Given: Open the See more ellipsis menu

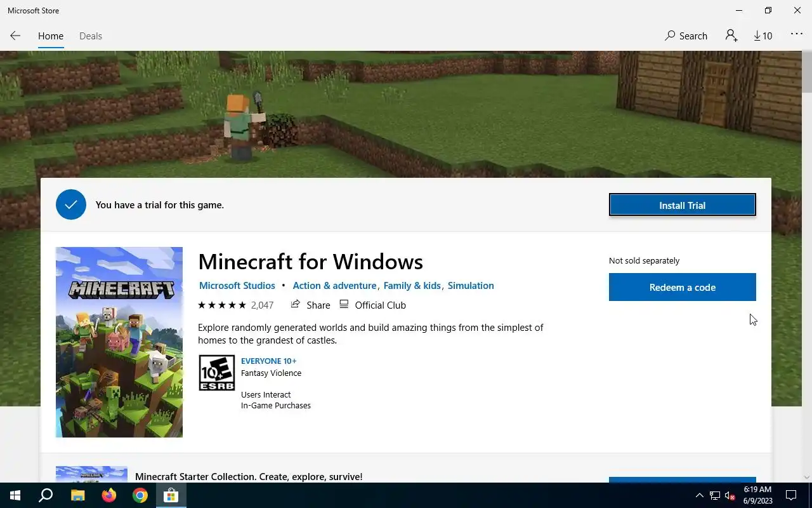Looking at the screenshot, I should pyautogui.click(x=797, y=34).
